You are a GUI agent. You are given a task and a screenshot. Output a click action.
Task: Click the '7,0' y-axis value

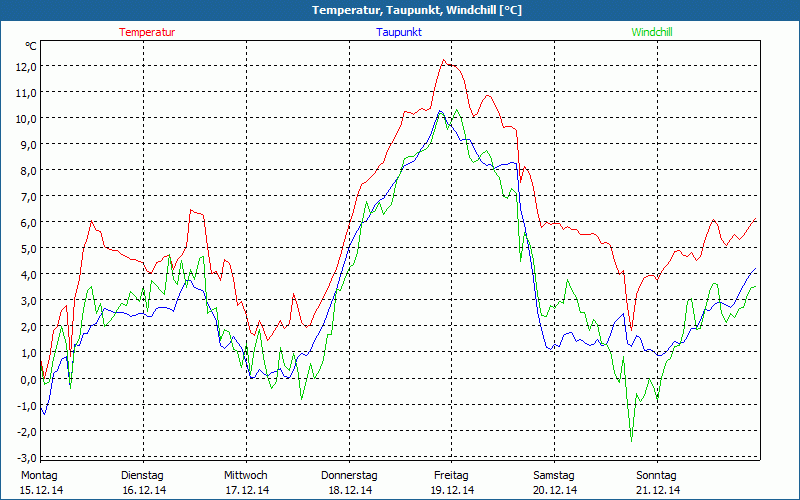pyautogui.click(x=29, y=196)
